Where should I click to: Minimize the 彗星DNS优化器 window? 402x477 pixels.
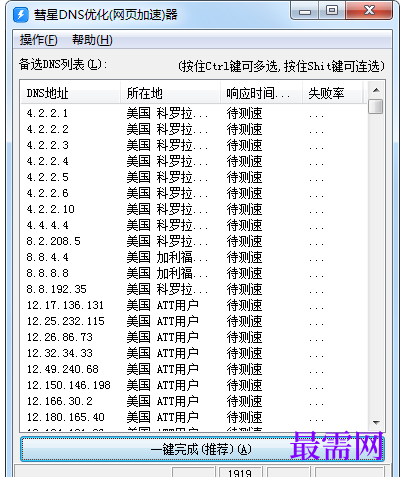tap(305, 11)
